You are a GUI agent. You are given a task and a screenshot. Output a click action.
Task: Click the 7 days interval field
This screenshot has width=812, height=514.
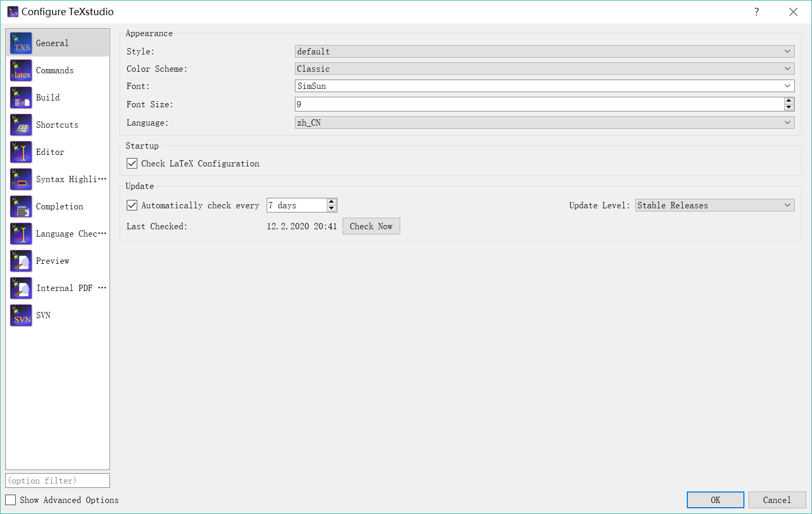tap(297, 205)
